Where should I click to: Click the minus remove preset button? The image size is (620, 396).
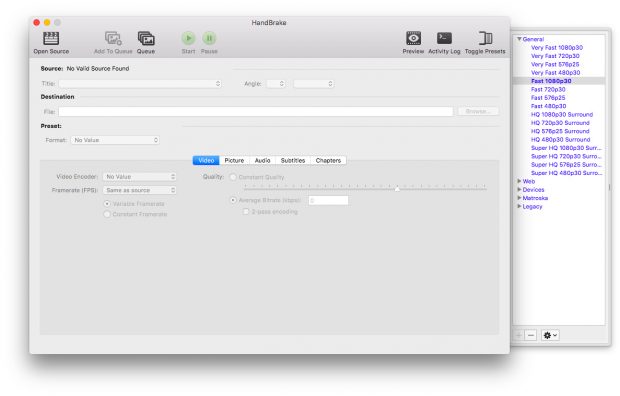(x=531, y=335)
